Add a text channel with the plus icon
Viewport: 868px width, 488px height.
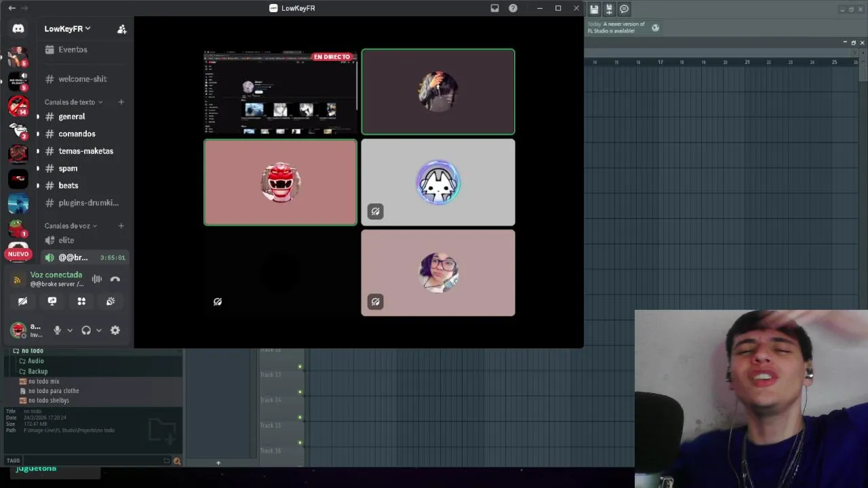point(121,102)
